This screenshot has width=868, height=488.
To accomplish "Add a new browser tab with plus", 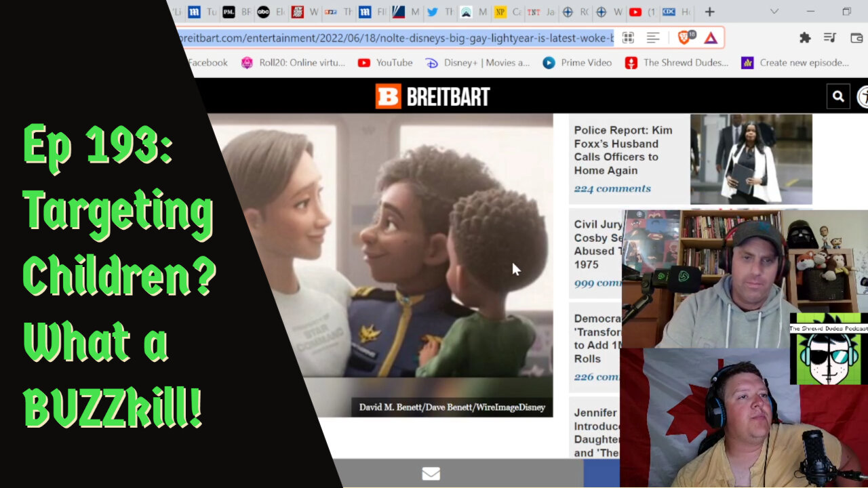I will pos(709,12).
